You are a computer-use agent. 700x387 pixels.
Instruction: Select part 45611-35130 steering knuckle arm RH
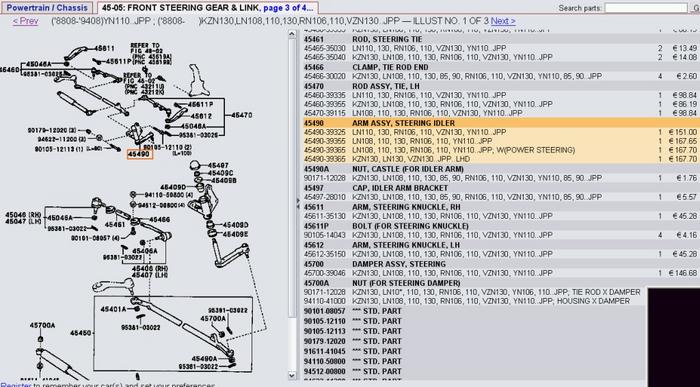(325, 216)
